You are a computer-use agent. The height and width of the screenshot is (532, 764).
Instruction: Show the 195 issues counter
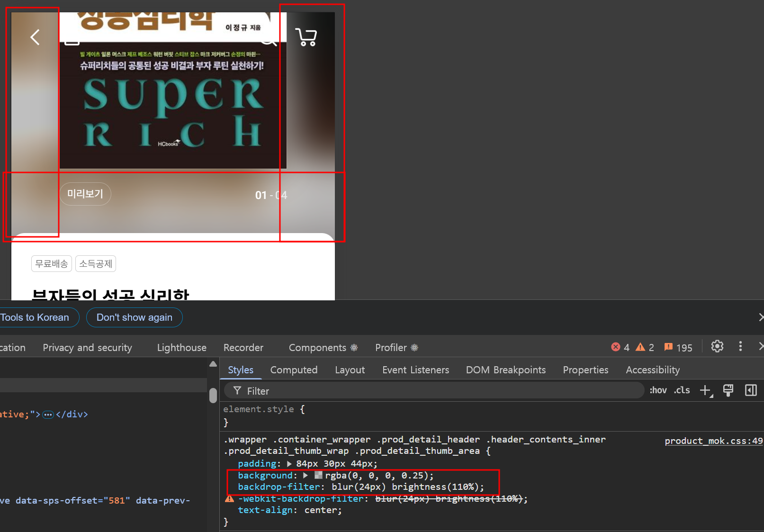pos(678,347)
